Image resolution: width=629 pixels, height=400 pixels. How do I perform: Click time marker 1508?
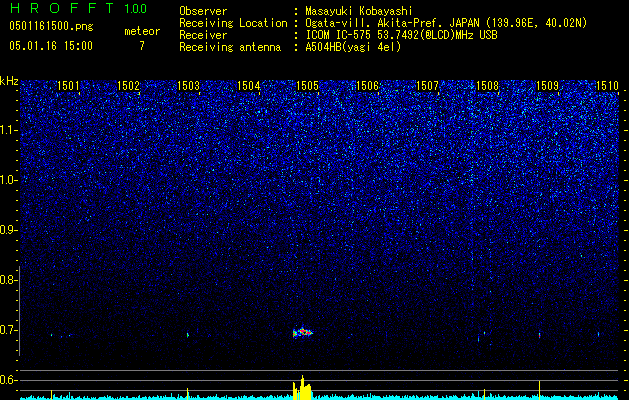click(x=487, y=85)
